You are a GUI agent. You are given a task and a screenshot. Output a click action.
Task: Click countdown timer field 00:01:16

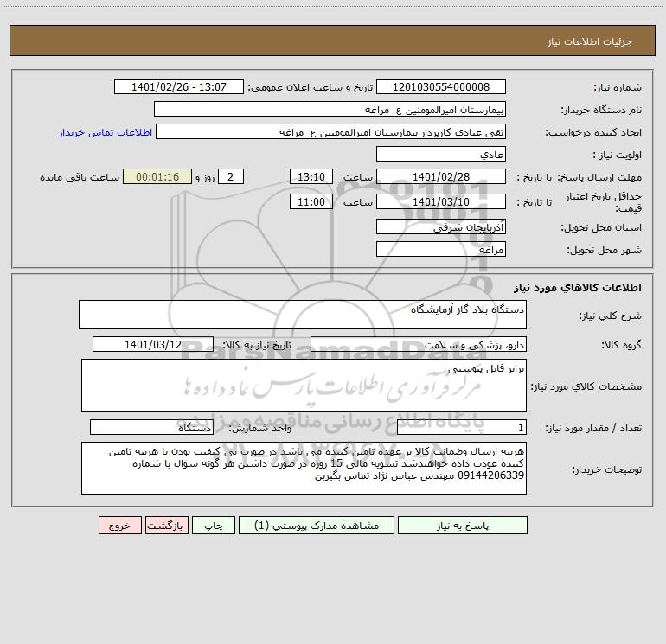pyautogui.click(x=157, y=176)
